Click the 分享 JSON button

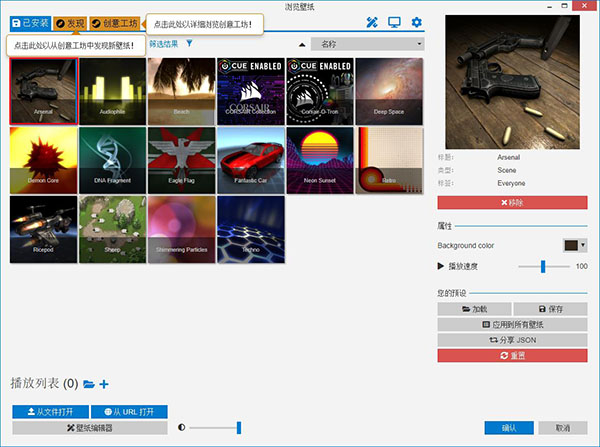coord(512,340)
